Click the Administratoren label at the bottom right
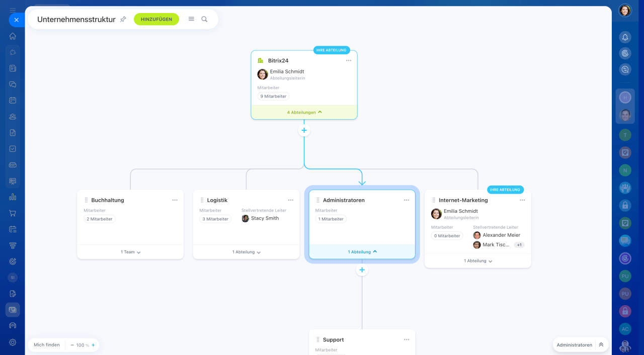Image resolution: width=644 pixels, height=355 pixels. [574, 345]
